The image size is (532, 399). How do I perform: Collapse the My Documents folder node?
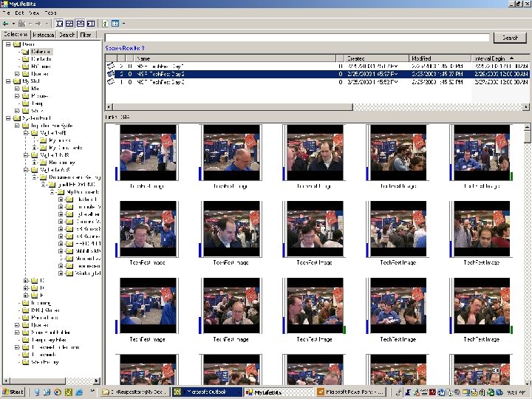pyautogui.click(x=52, y=192)
